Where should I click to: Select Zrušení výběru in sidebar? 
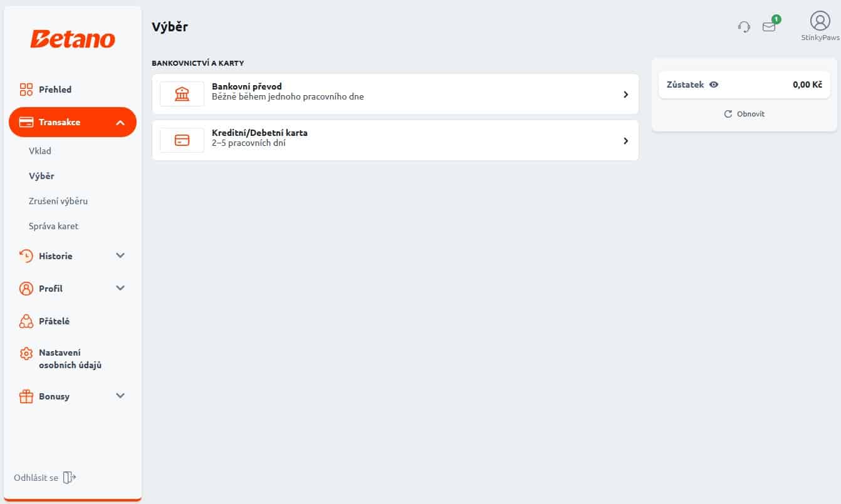(x=58, y=201)
